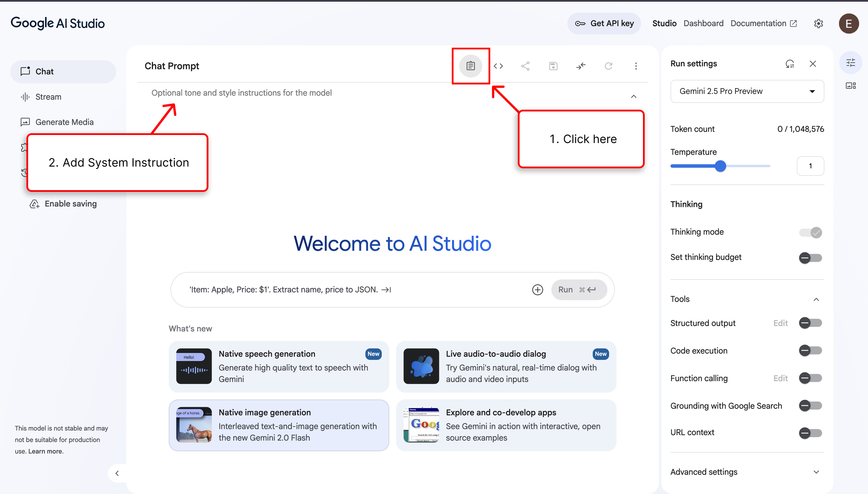Open the settings gear icon
Image resolution: width=868 pixels, height=494 pixels.
tap(818, 23)
